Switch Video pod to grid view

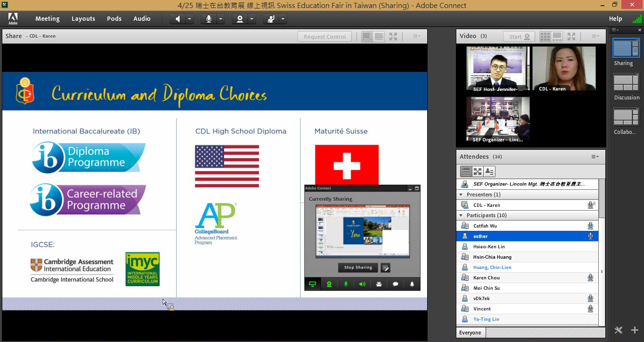pyautogui.click(x=545, y=36)
